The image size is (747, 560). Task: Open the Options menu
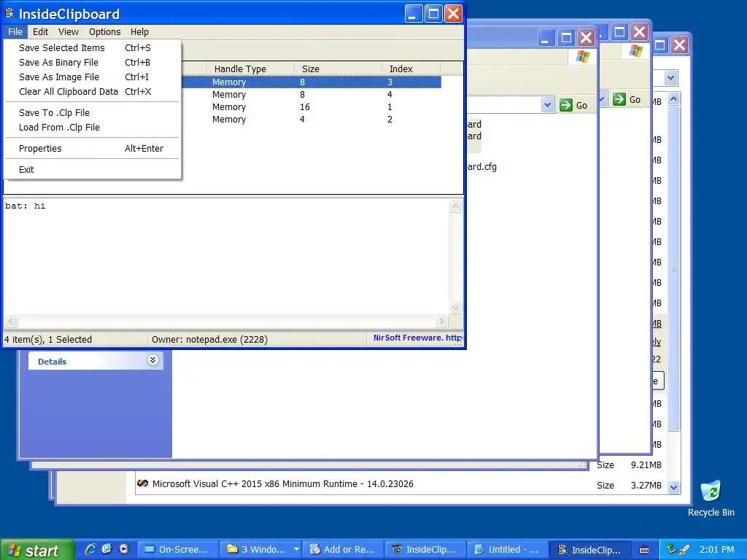(x=105, y=32)
